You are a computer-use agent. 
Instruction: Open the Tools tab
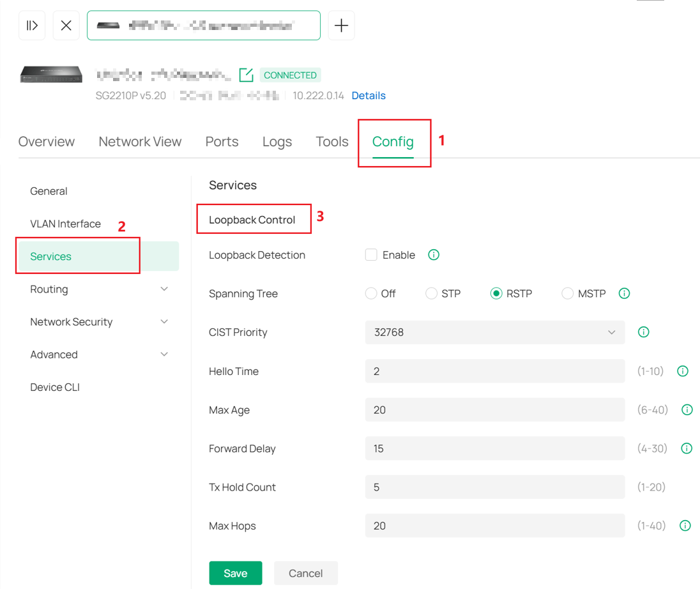pos(331,141)
